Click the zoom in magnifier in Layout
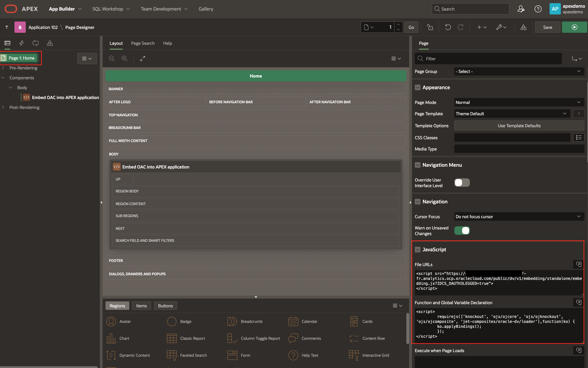The image size is (588, 368). (x=124, y=58)
